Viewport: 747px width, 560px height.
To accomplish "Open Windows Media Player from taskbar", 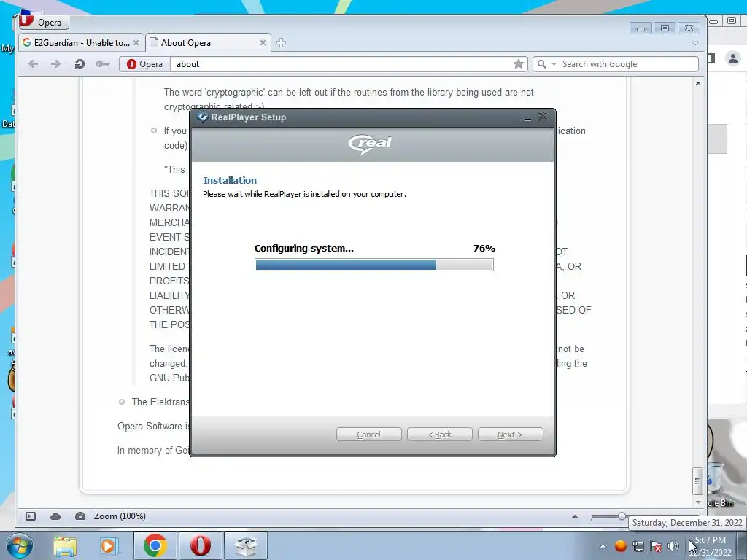I will 108,545.
